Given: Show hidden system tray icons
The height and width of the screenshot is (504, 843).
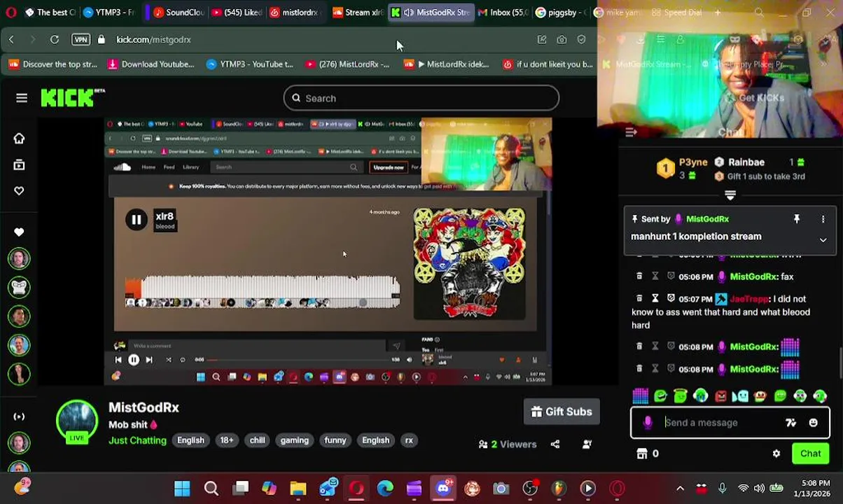Looking at the screenshot, I should point(680,488).
